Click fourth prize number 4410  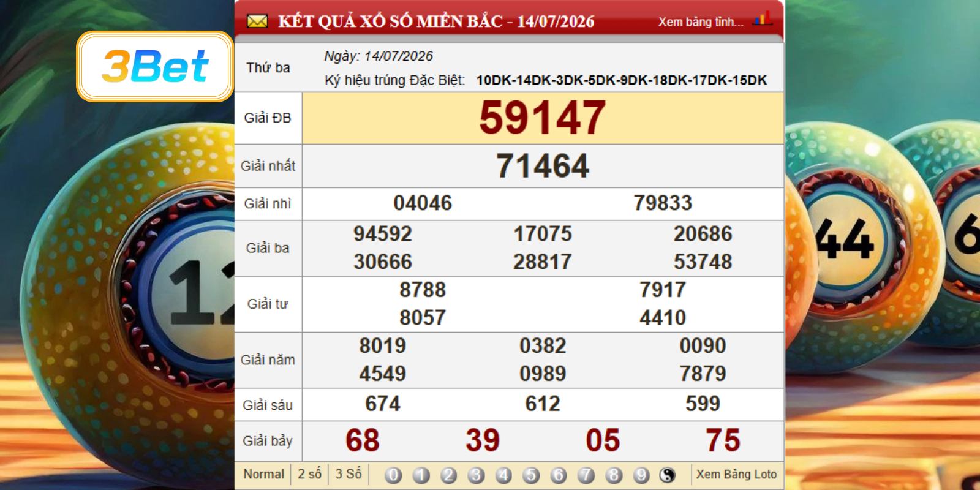(x=663, y=318)
